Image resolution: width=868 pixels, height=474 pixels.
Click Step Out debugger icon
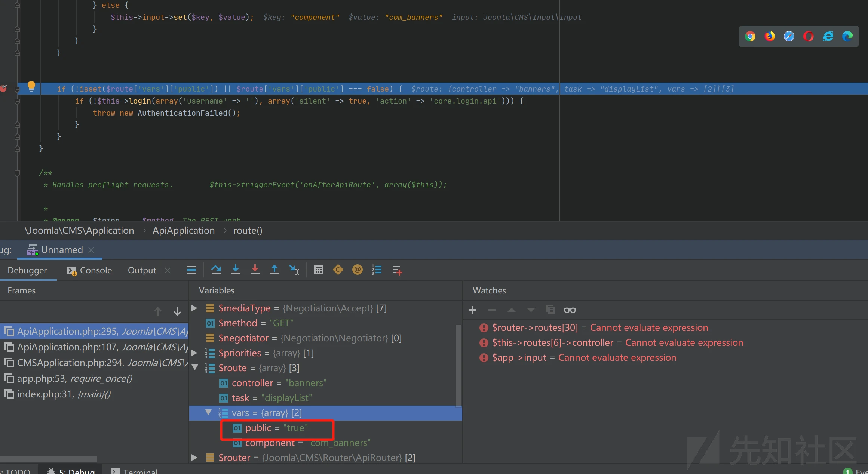[274, 270]
